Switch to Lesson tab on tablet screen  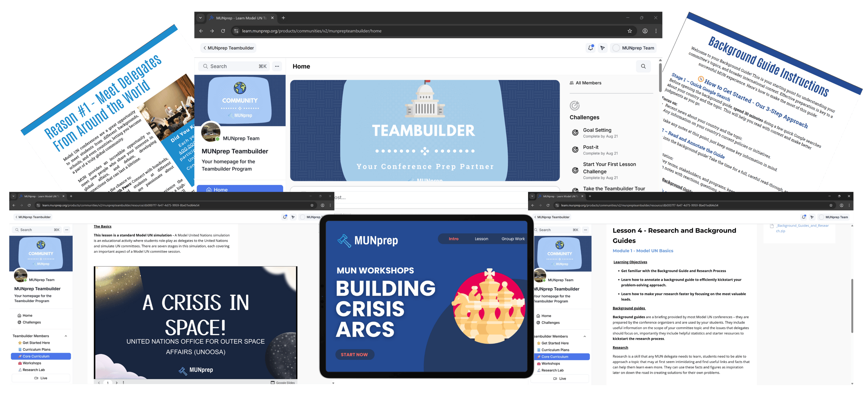481,239
